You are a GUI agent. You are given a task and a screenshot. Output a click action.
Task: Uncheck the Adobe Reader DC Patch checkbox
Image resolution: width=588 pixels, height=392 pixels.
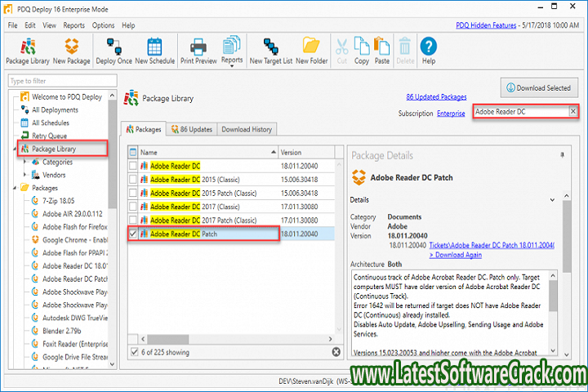tap(134, 234)
